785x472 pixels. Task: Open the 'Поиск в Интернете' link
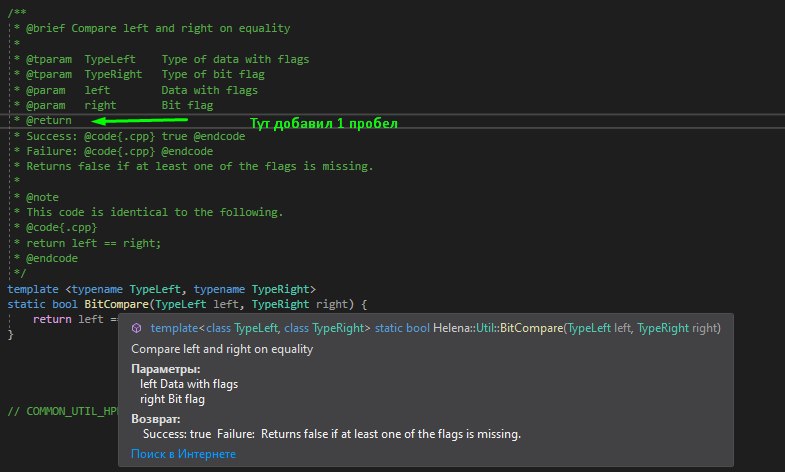coord(183,454)
